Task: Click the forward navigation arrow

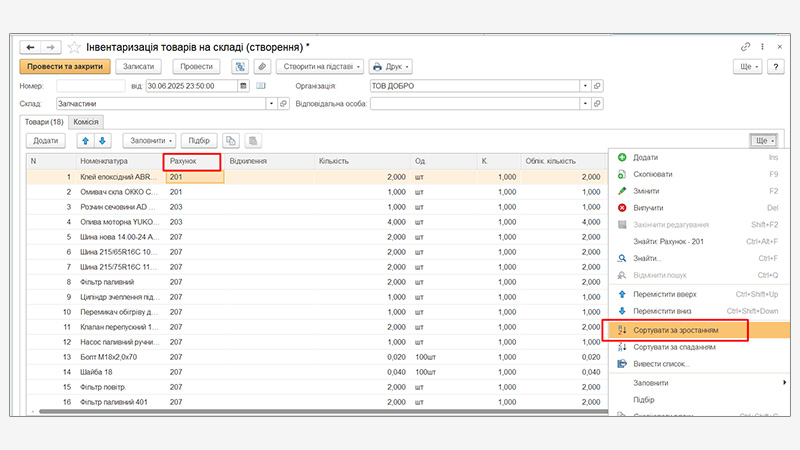Action: point(49,47)
